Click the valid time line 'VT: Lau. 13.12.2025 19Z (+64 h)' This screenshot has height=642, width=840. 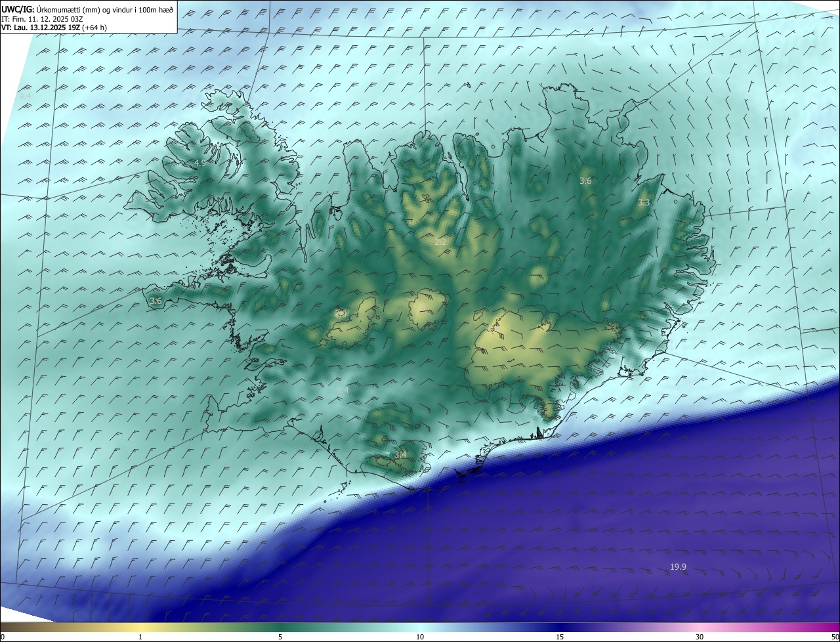[x=54, y=27]
